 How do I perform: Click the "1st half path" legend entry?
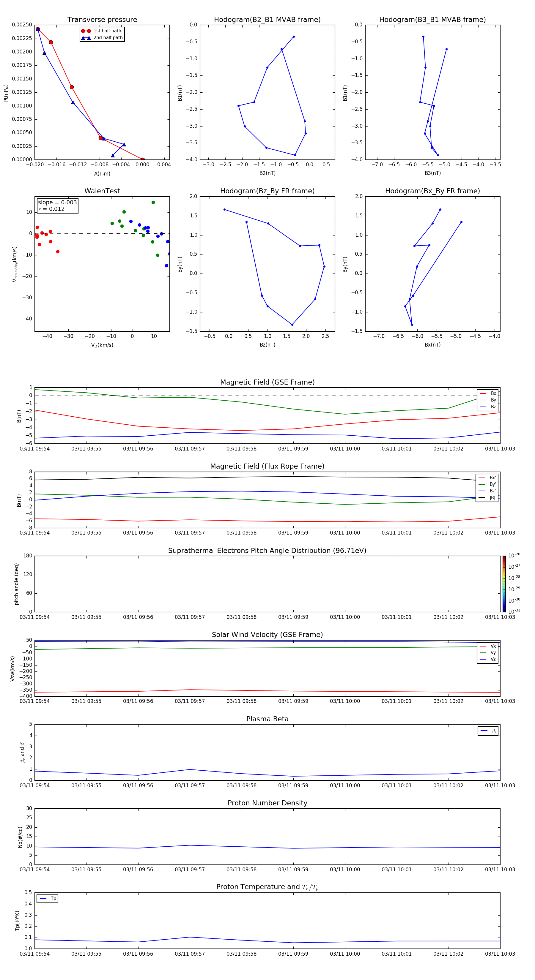tap(102, 31)
